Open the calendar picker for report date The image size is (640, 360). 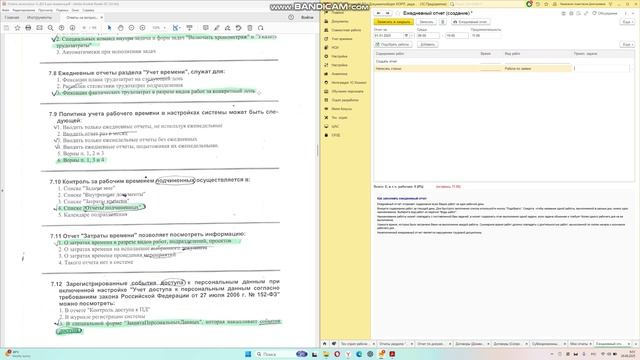(406, 36)
